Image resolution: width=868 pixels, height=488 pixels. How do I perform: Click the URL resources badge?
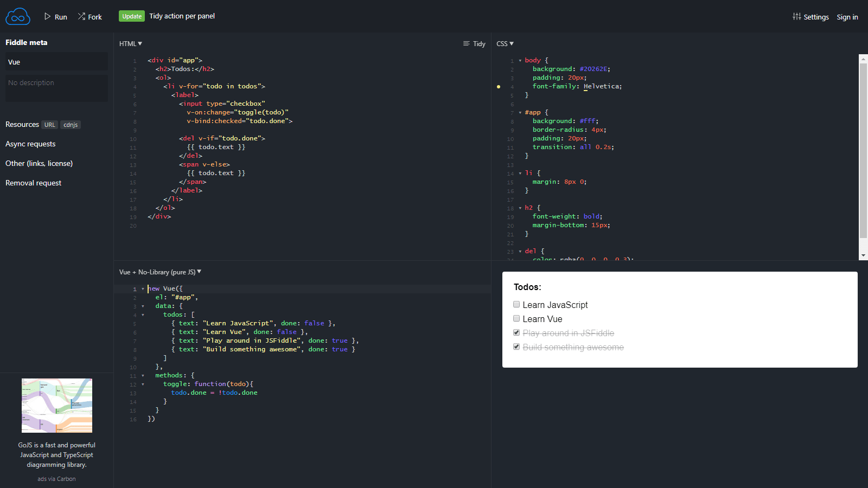tap(49, 124)
